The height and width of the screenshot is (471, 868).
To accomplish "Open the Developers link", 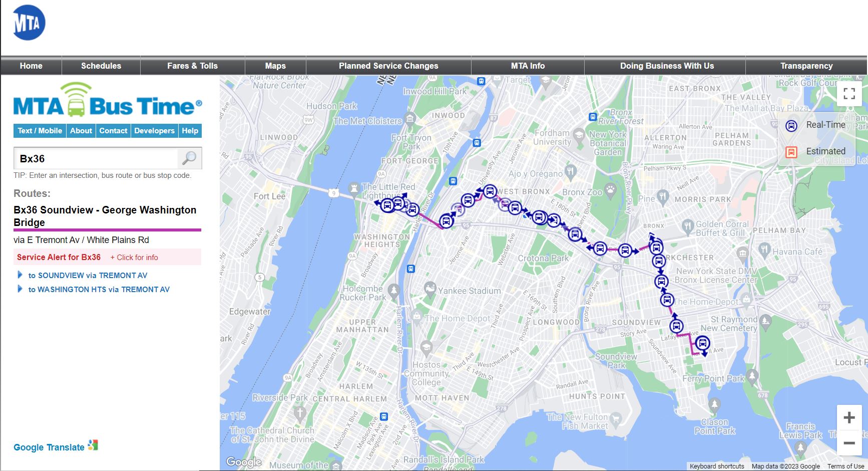I will [x=154, y=131].
